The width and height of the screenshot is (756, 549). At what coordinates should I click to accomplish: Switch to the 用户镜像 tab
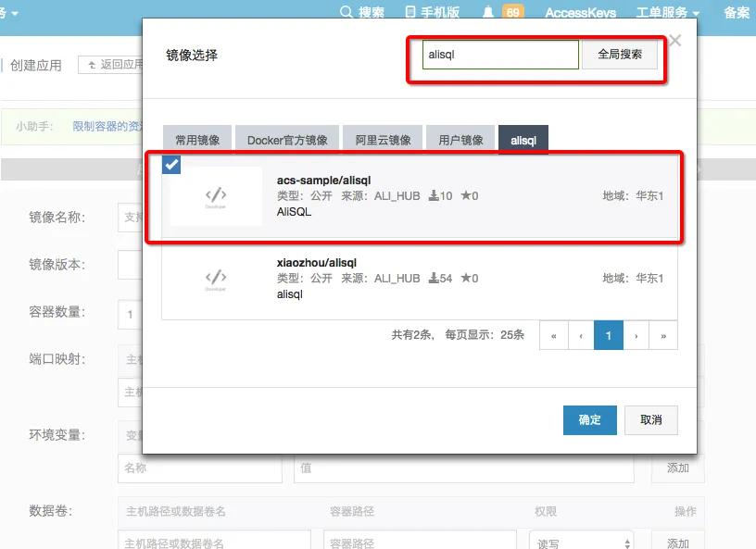(460, 140)
